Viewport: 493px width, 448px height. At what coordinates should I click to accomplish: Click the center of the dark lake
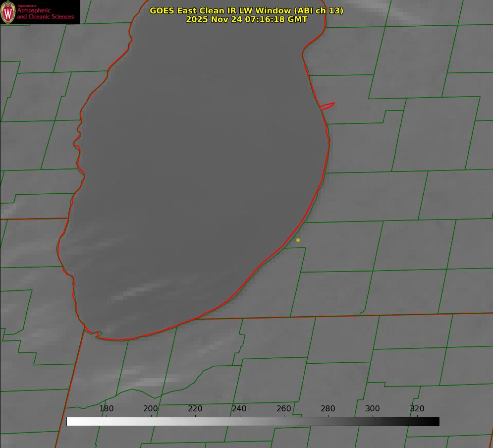tap(198, 173)
